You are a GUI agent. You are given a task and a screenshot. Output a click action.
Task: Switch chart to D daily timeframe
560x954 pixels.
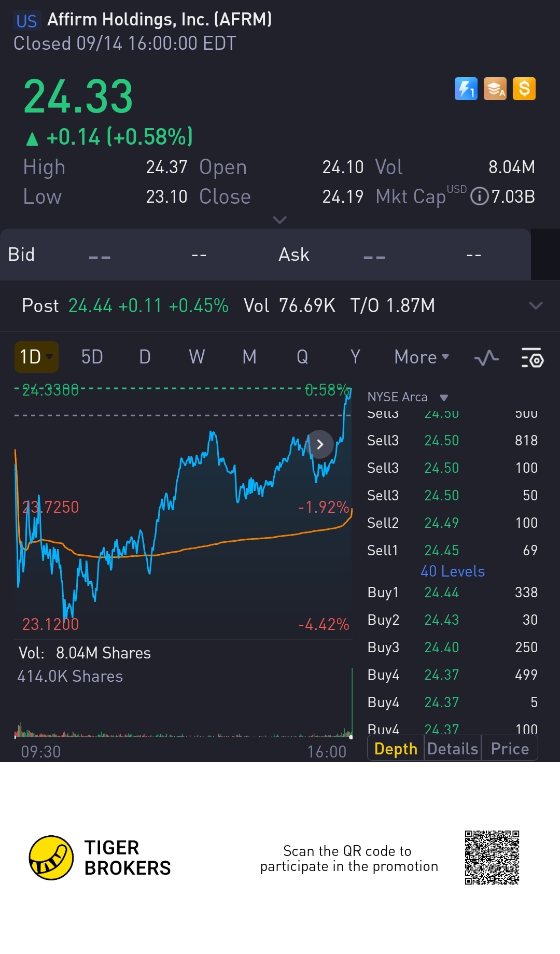click(145, 357)
